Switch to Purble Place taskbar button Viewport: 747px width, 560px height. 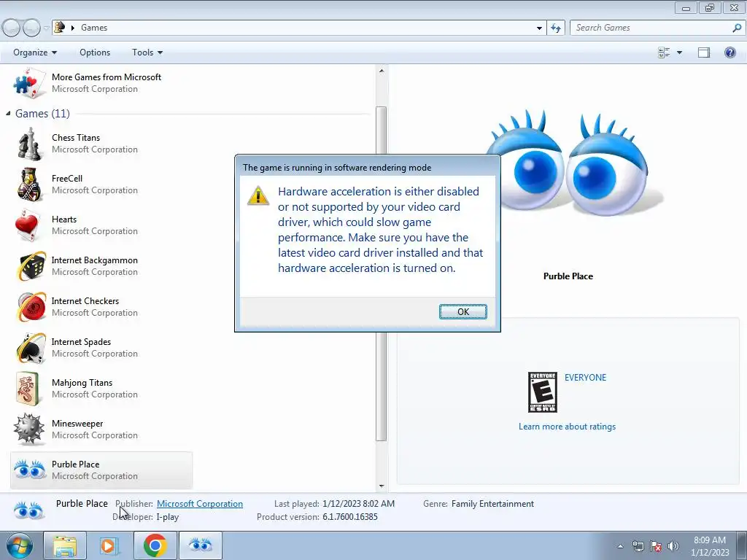(201, 545)
